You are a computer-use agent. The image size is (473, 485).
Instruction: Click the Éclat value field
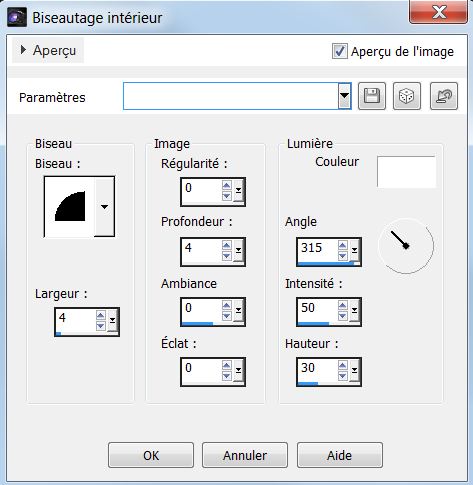(x=201, y=371)
